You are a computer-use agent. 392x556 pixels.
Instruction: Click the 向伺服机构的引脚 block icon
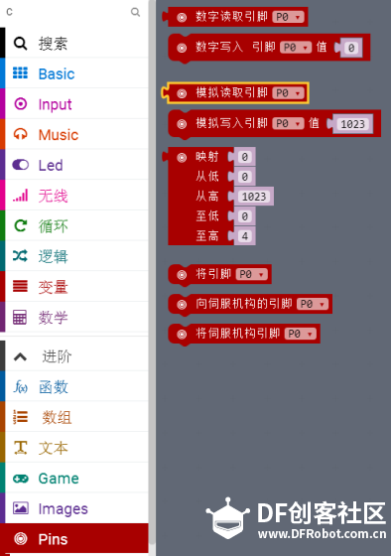tap(182, 304)
